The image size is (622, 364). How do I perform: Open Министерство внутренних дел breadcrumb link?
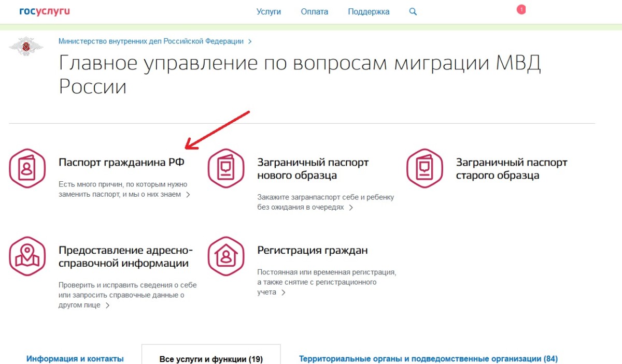151,41
